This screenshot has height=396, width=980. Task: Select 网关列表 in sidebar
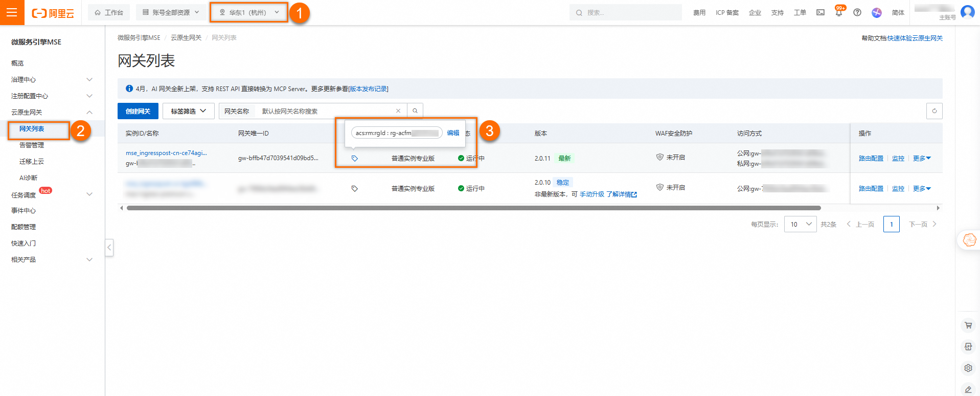pos(32,128)
